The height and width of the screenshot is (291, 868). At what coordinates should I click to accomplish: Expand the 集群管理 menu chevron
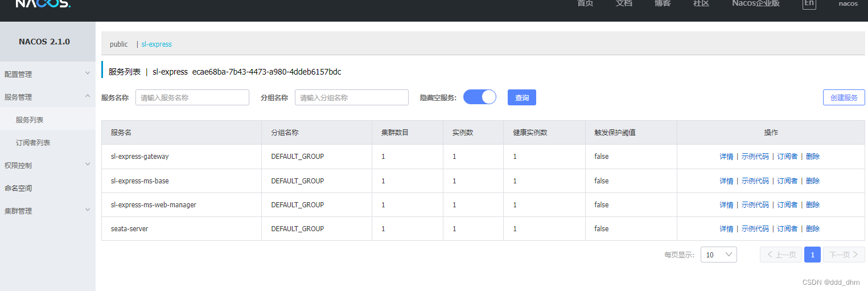pyautogui.click(x=88, y=210)
